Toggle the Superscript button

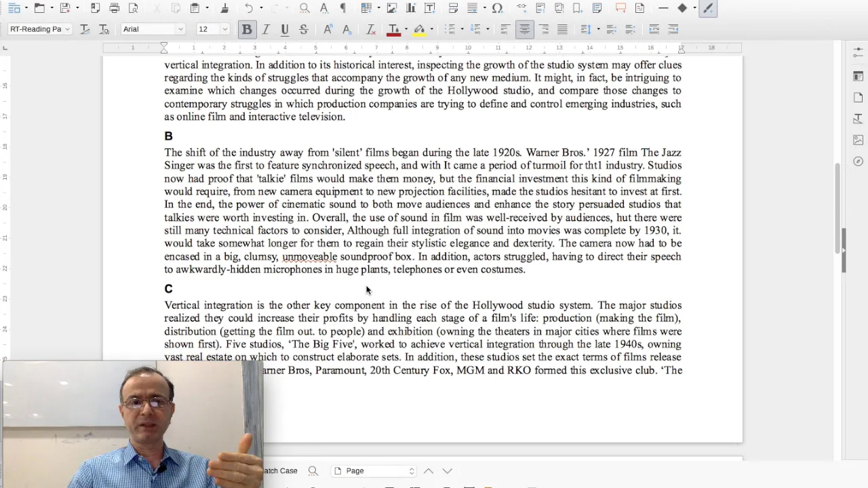pyautogui.click(x=328, y=29)
